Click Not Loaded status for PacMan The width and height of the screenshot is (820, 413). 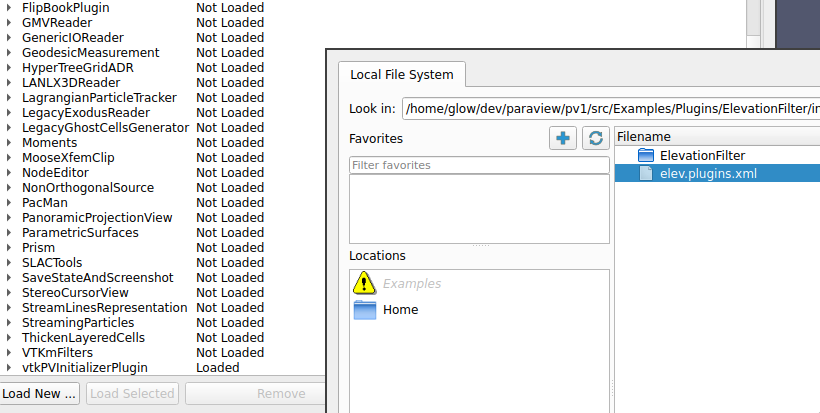coord(230,203)
